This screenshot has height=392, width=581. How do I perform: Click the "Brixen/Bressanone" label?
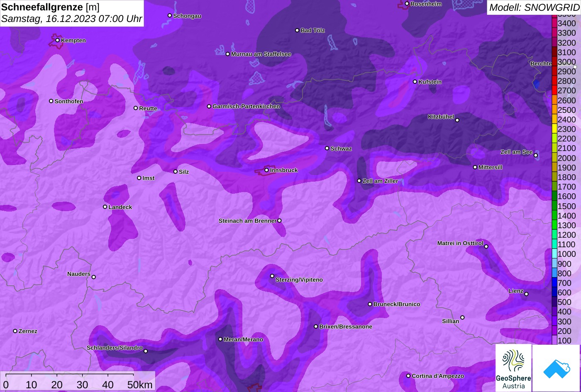[346, 327]
